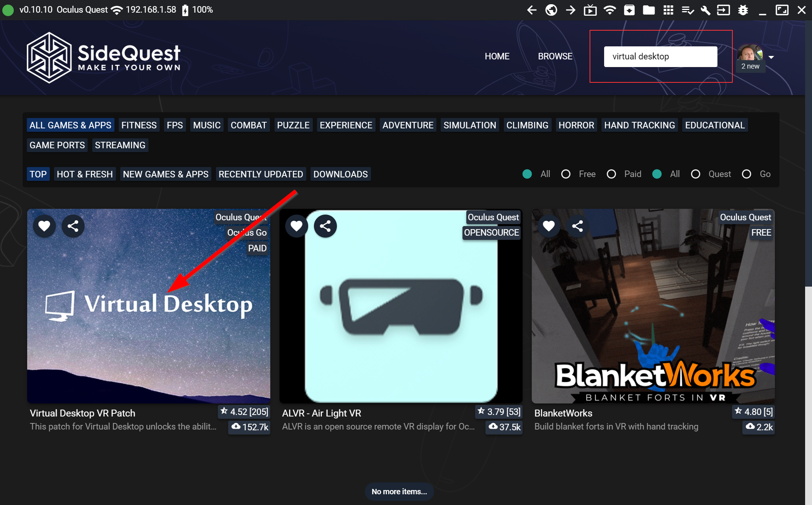
Task: Click the SideQuest logo
Action: pos(103,57)
